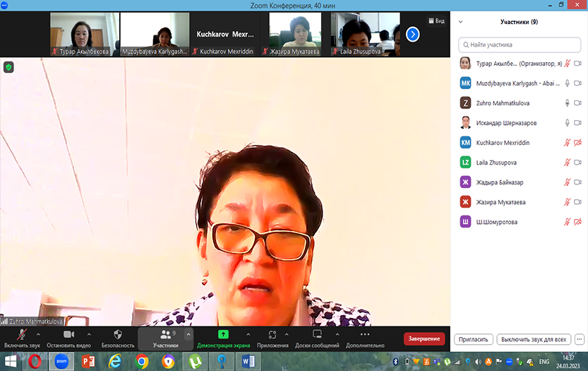Open Доски сообщений whiteboard icon
Image resolution: width=588 pixels, height=371 pixels.
pos(317,334)
